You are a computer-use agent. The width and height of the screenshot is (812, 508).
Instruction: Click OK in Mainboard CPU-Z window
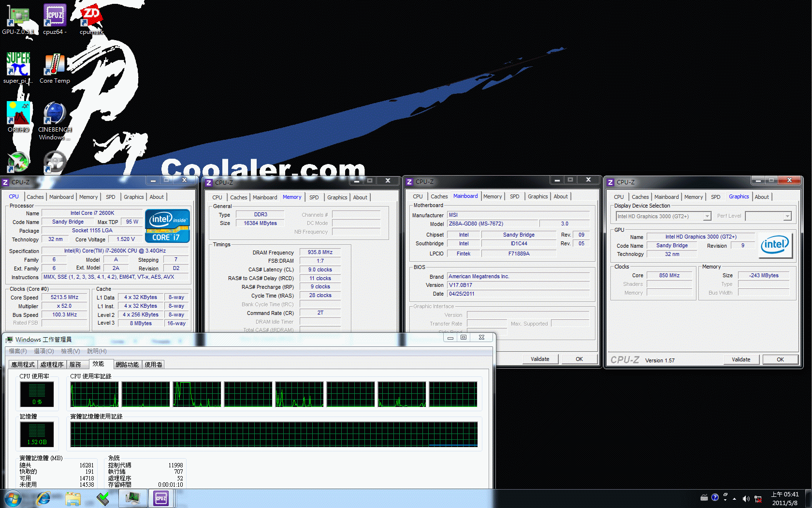(x=579, y=359)
